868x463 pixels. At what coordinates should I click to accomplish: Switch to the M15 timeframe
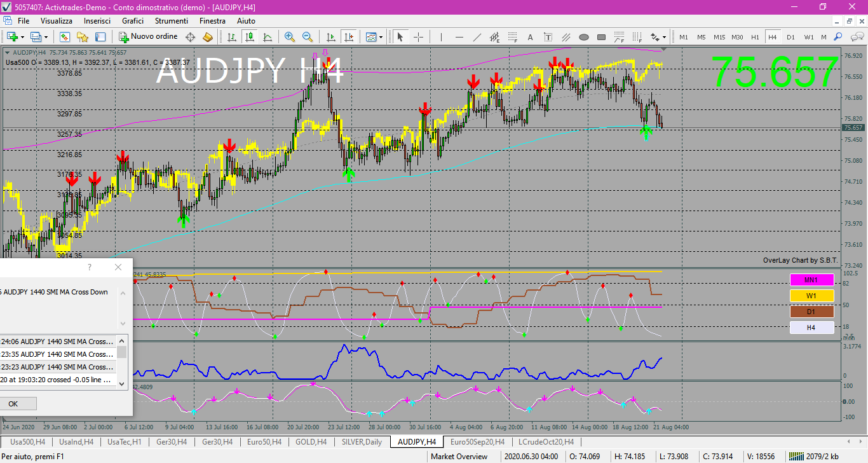pyautogui.click(x=719, y=37)
